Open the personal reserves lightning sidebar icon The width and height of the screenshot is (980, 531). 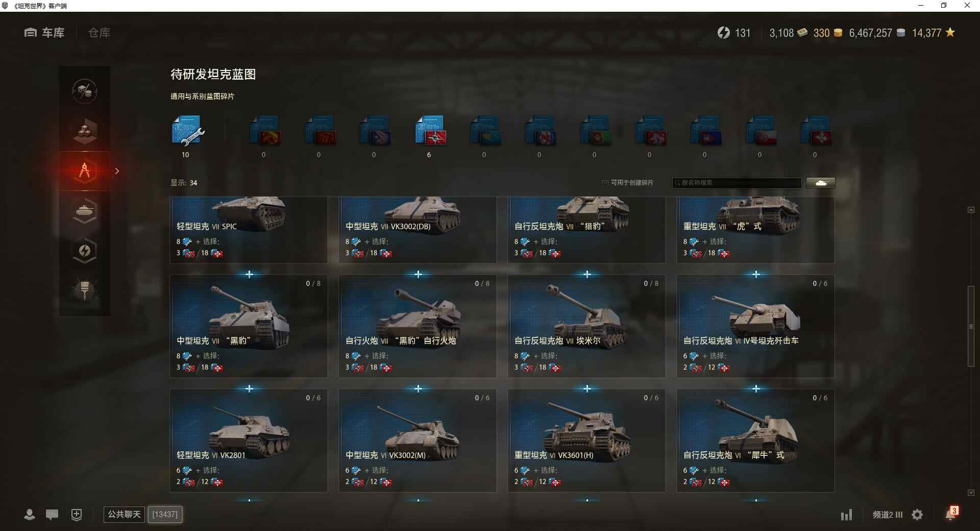click(x=85, y=250)
